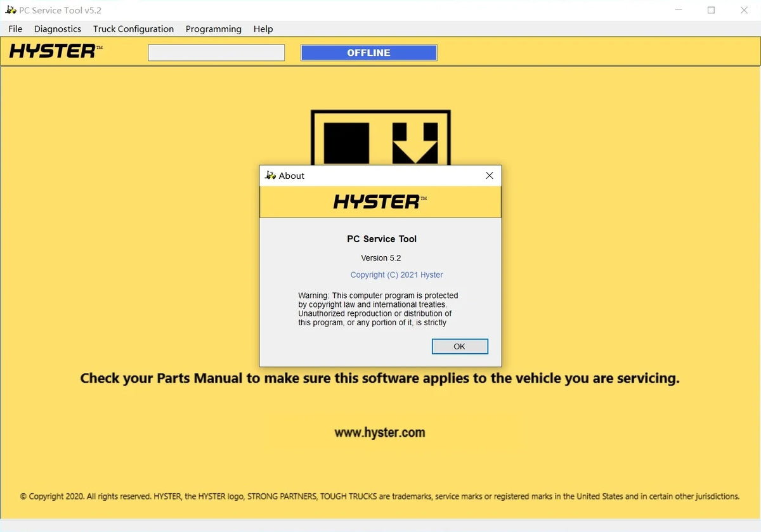Click the forklift icon on the About dialog

click(x=270, y=176)
